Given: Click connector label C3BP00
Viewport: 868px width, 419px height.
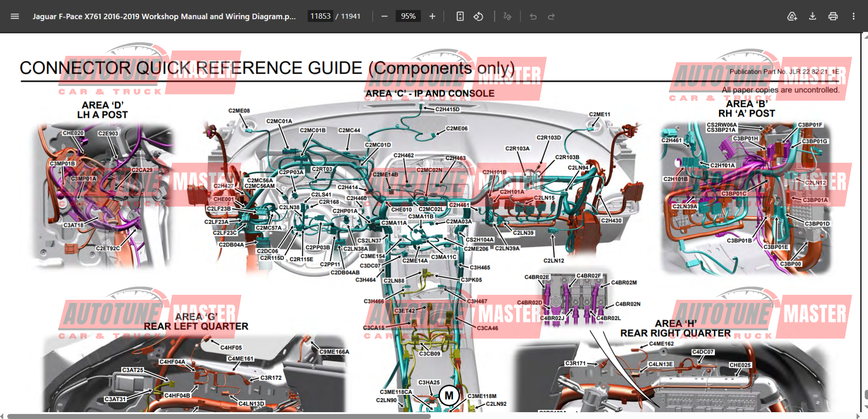Looking at the screenshot, I should [x=791, y=263].
